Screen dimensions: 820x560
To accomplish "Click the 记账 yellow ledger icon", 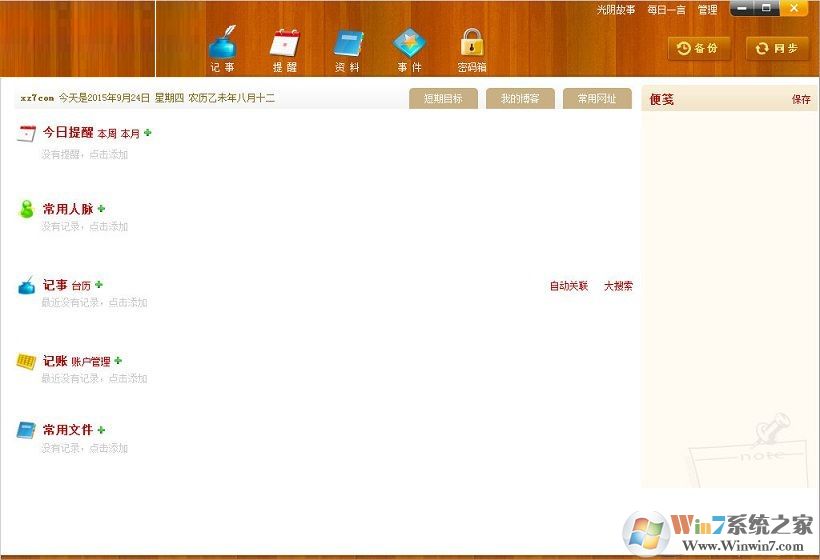I will (26, 361).
